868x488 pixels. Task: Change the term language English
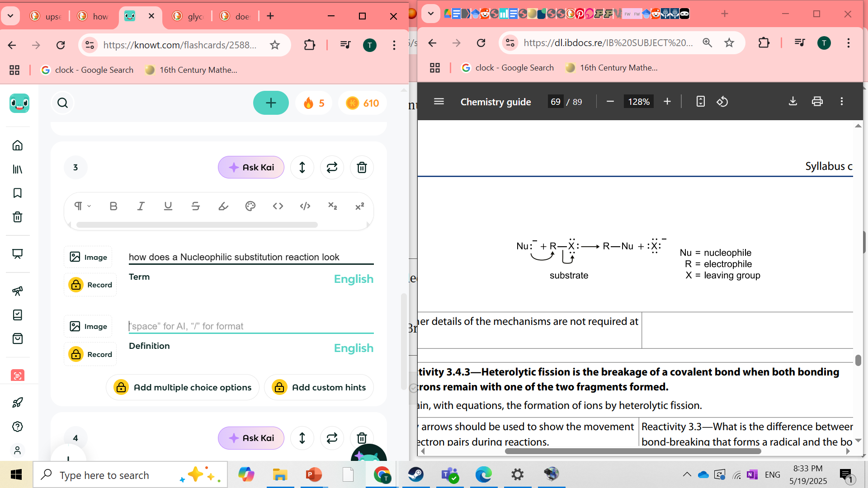click(x=354, y=279)
